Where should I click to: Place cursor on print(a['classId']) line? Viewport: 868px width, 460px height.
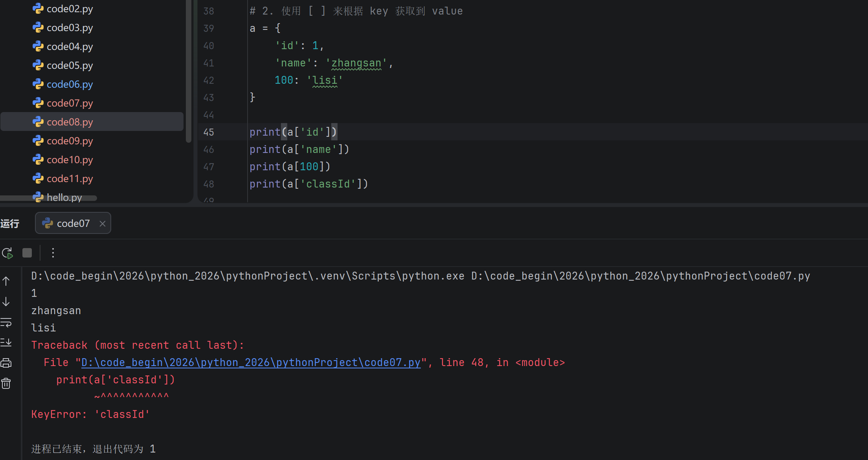[308, 184]
